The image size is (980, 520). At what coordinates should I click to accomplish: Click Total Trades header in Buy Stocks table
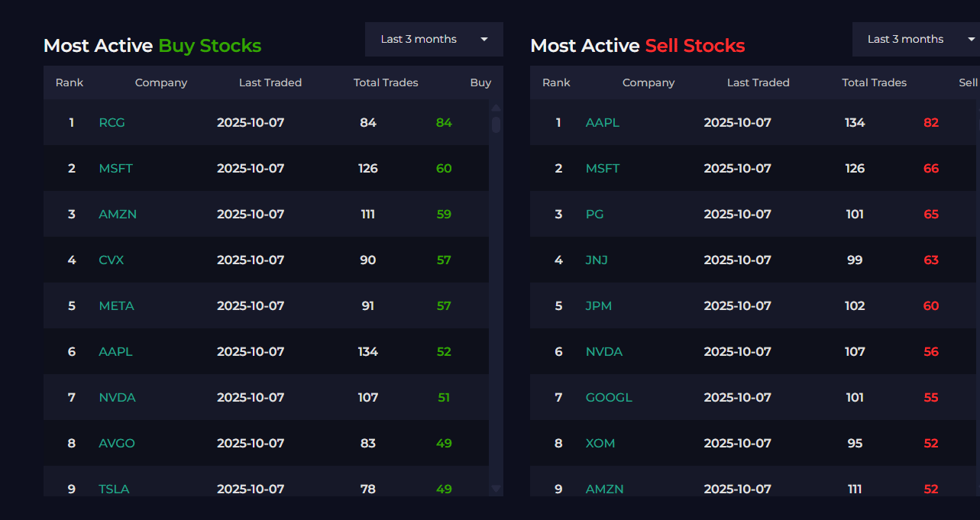click(x=386, y=82)
